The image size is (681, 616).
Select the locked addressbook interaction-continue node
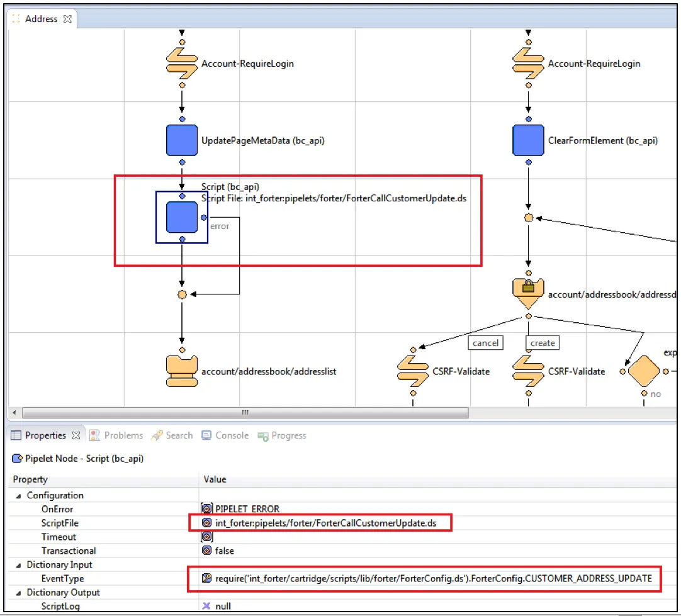[x=528, y=294]
